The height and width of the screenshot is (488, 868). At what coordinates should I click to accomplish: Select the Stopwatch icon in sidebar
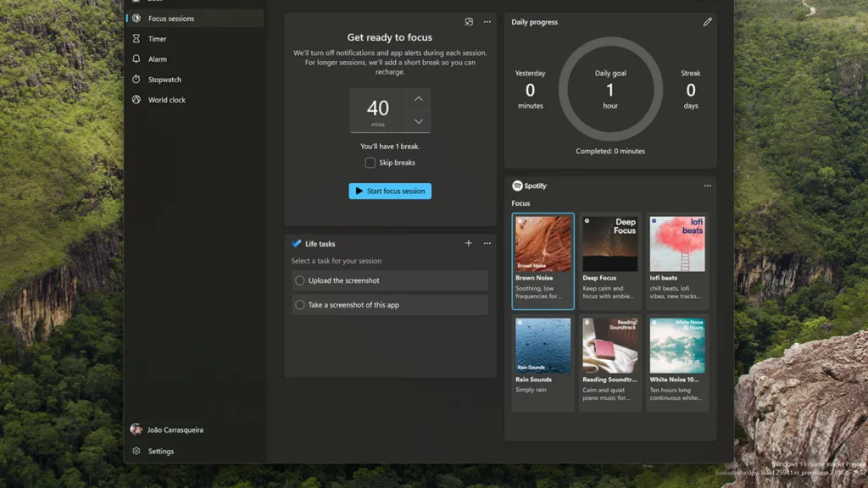[136, 79]
